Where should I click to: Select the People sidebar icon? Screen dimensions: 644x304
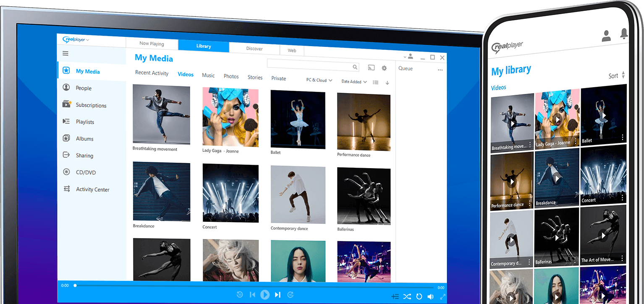point(67,88)
